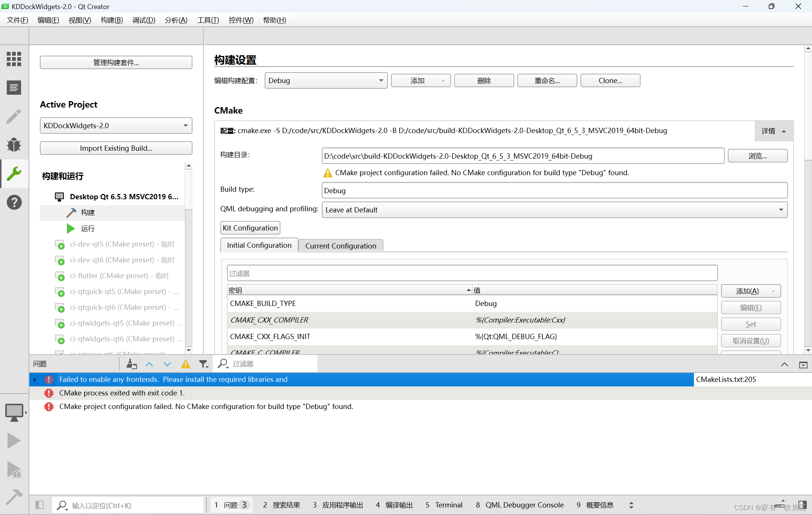Open issue category filter funnel
Screen dimensions: 812x515
(x=204, y=364)
